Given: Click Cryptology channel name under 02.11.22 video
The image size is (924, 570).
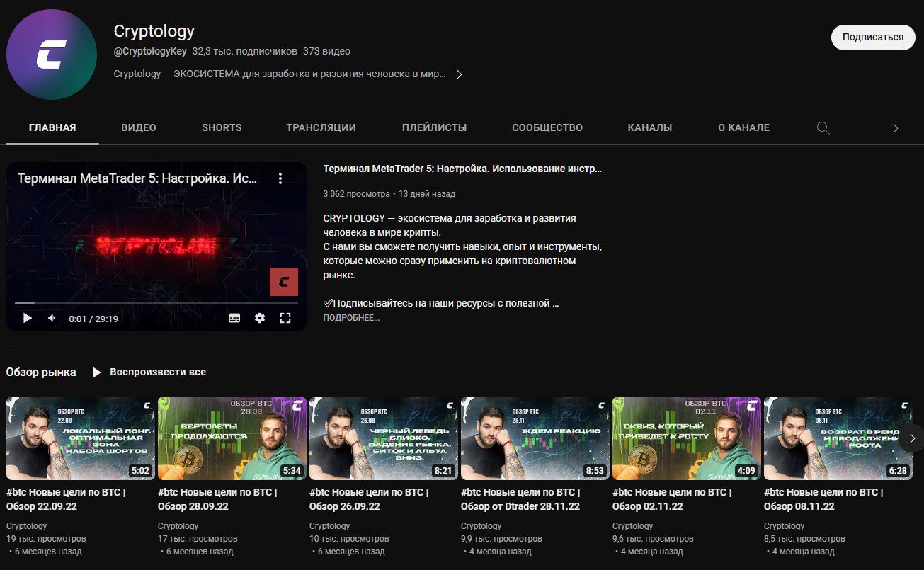Looking at the screenshot, I should (633, 526).
